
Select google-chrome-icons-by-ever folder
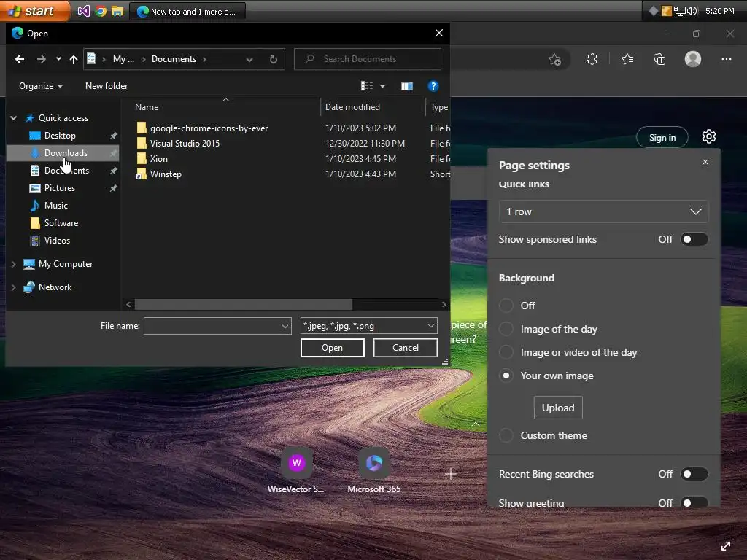click(x=209, y=128)
